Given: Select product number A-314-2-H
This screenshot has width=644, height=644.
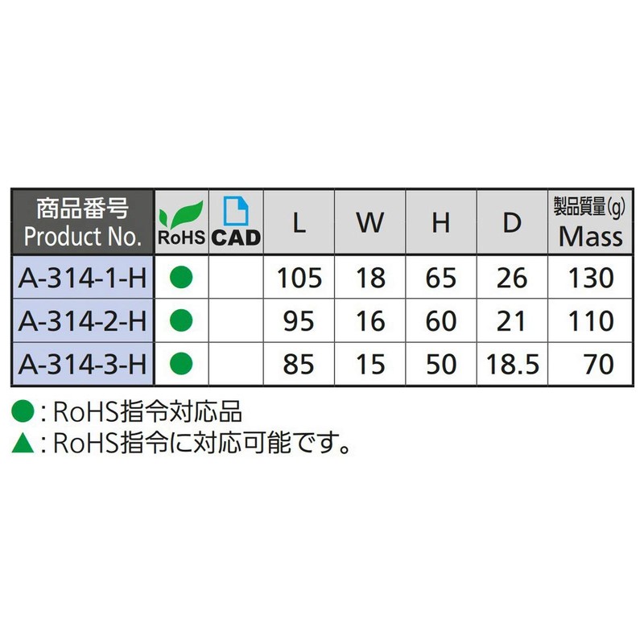Looking at the screenshot, I should tap(82, 321).
